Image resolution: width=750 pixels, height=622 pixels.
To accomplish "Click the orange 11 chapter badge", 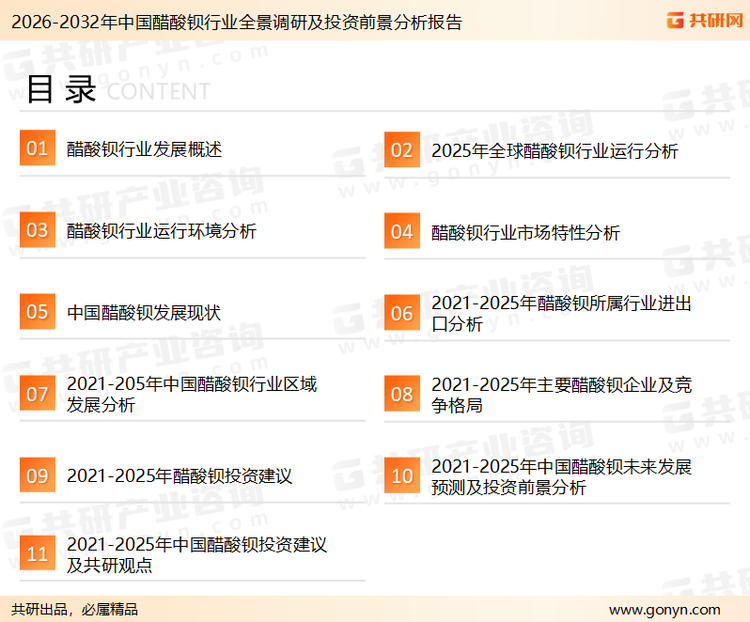I will [x=37, y=555].
